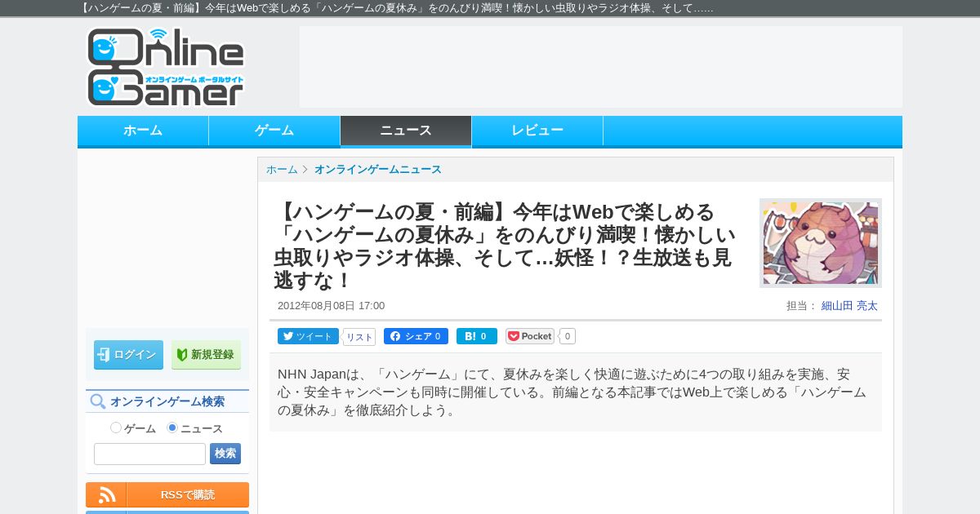
Task: Click the top advertisement banner area
Action: coord(601,67)
